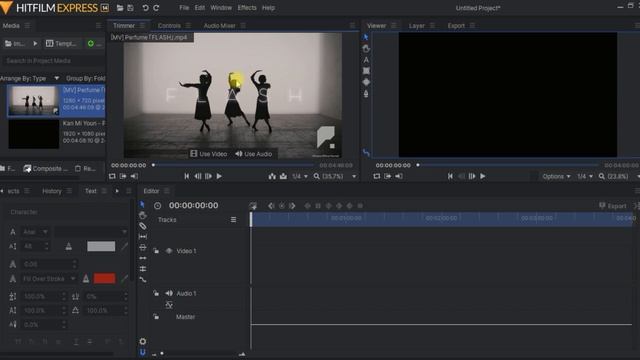Image resolution: width=640 pixels, height=360 pixels.
Task: Pick the red stroke color swatch
Action: point(104,278)
